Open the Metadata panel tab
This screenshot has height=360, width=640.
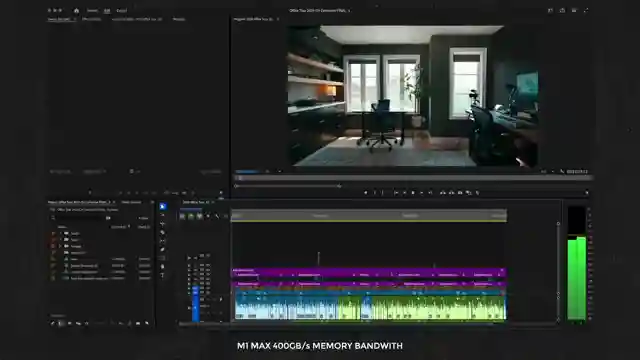click(179, 19)
